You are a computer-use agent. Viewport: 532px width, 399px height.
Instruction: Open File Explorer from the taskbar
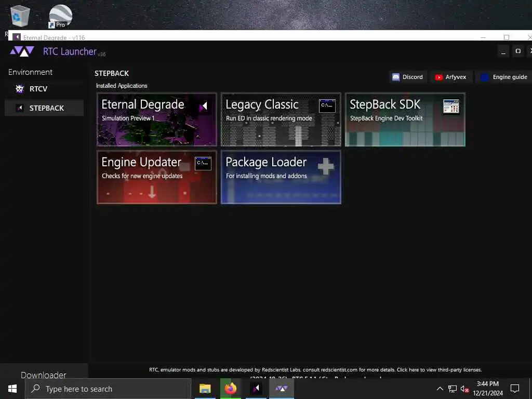coord(205,389)
